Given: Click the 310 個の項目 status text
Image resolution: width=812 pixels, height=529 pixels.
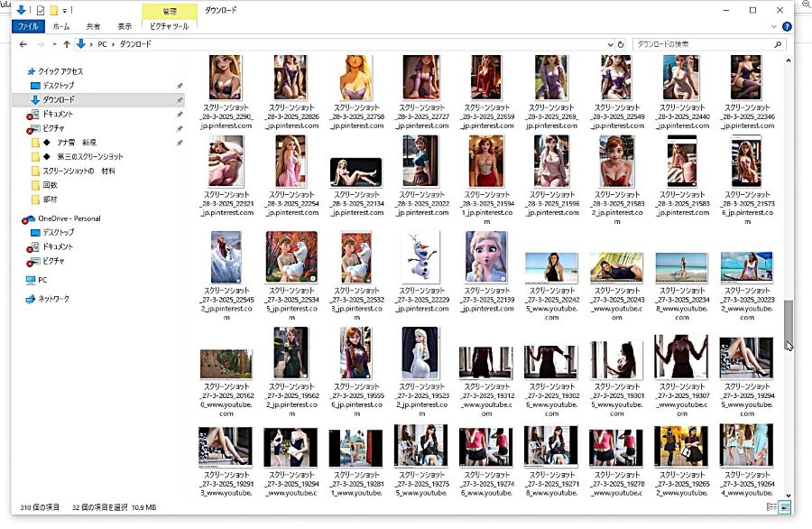Looking at the screenshot, I should click(40, 507).
